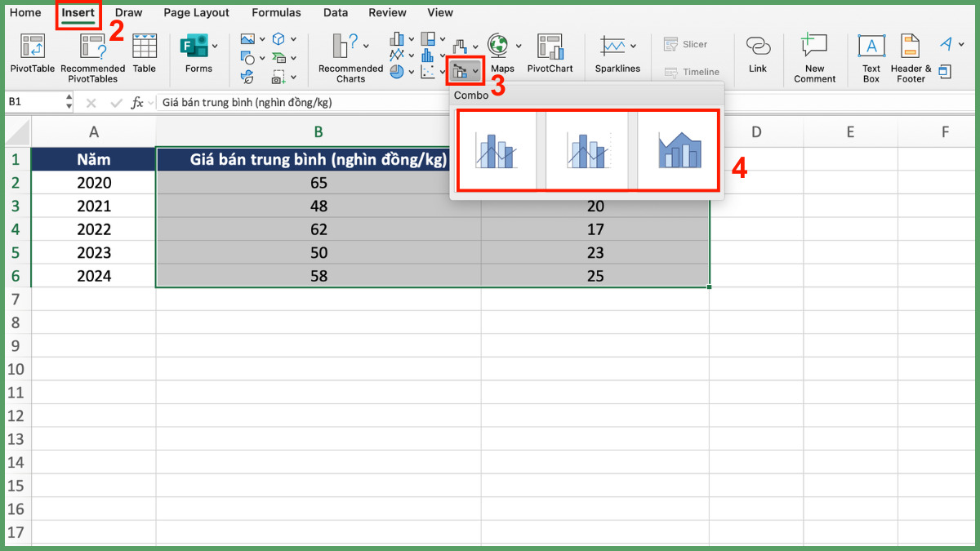
Task: Select cell A2 containing 2020
Action: [94, 183]
